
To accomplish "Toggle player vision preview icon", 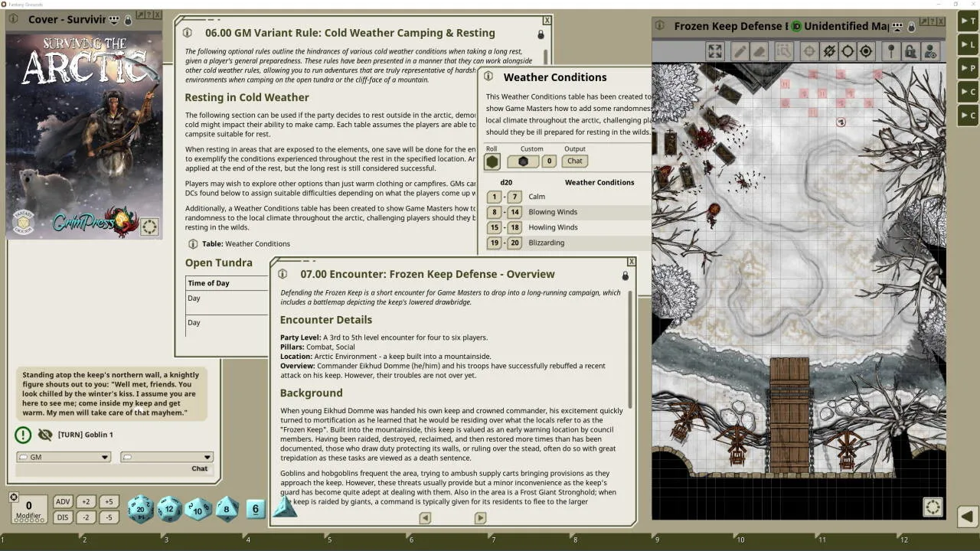I will click(929, 51).
